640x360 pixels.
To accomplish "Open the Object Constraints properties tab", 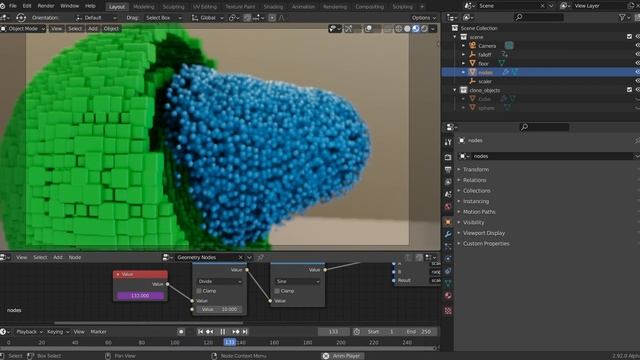I will point(448,271).
